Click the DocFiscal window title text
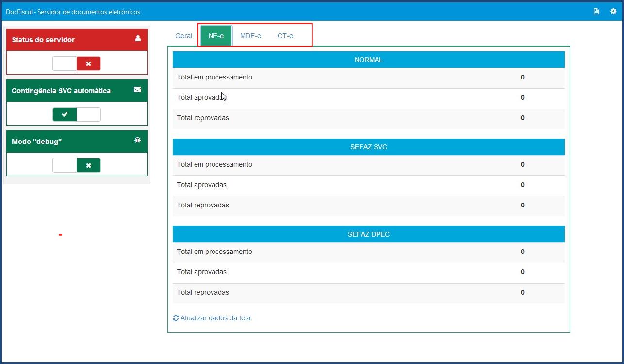The image size is (624, 364). pyautogui.click(x=73, y=12)
